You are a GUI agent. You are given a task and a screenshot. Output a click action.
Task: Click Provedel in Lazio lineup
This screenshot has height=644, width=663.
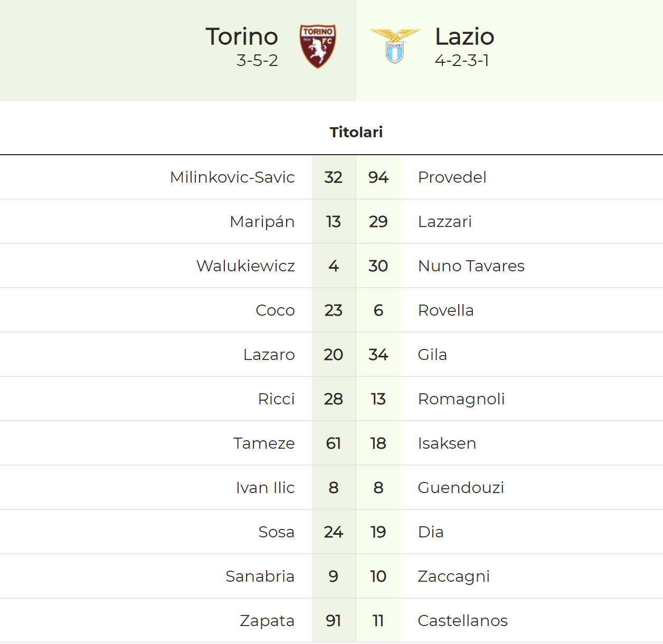click(452, 177)
